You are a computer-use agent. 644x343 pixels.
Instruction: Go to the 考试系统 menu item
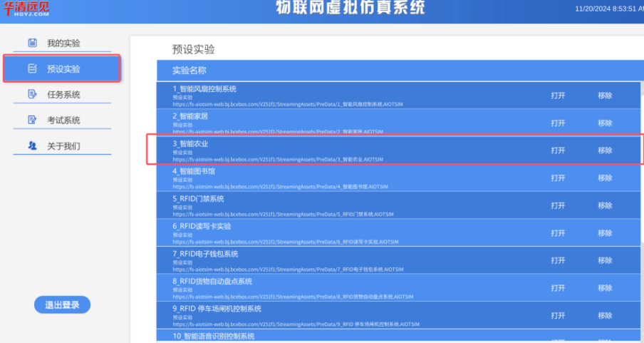click(x=63, y=121)
